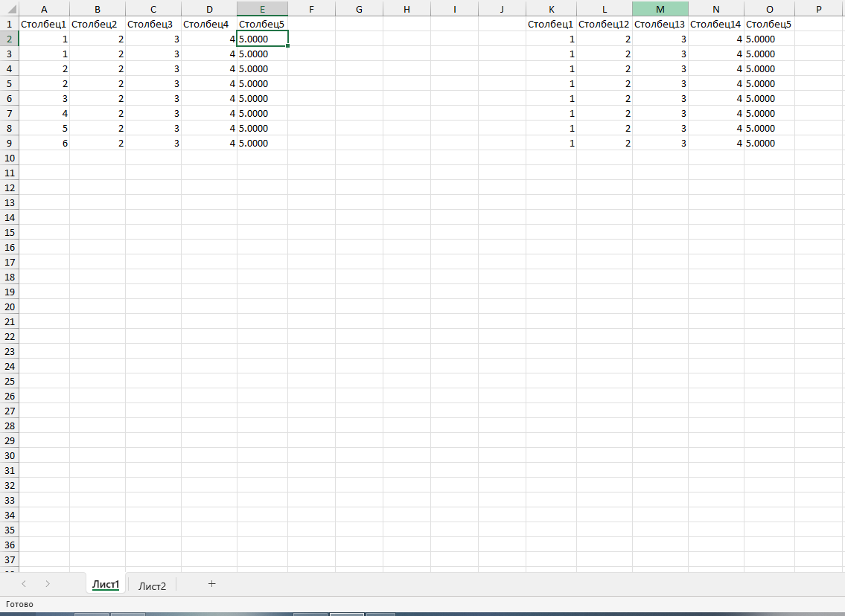
Task: Click the Столбец1 header cell in A1
Action: (x=44, y=23)
